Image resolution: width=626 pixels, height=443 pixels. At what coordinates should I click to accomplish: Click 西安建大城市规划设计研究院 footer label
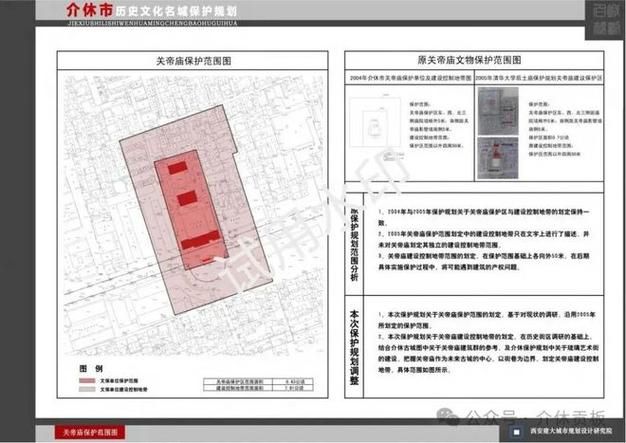click(571, 431)
